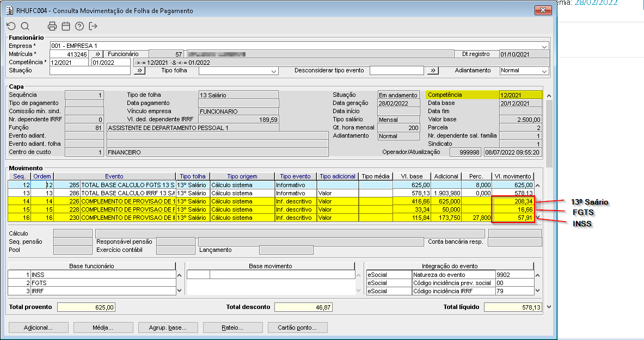Click the Tipo origem column header
Screen dimensions: 644x340
242,176
